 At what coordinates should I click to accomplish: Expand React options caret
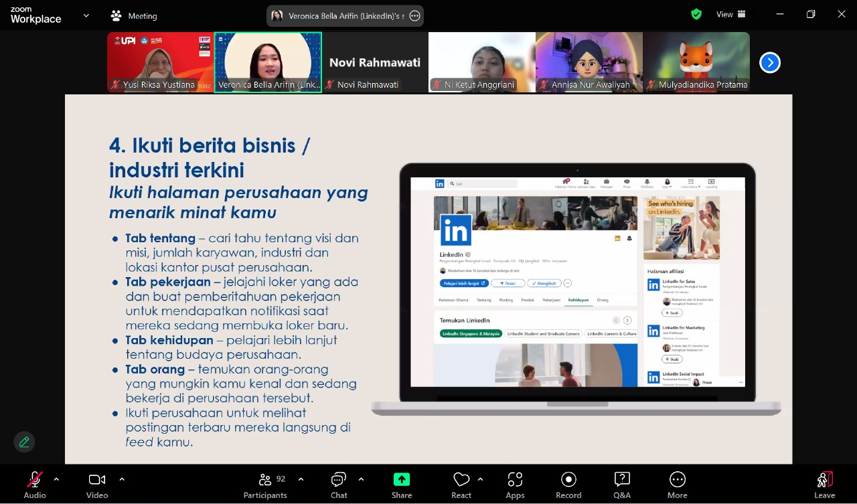[480, 479]
